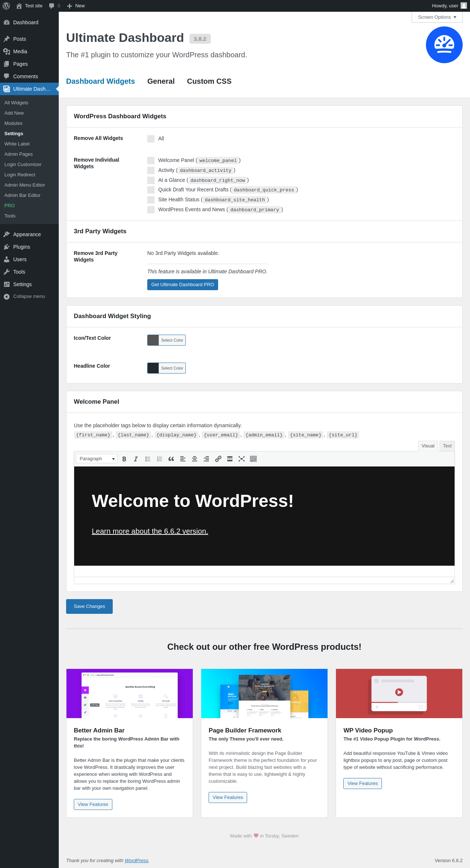Toggle fullscreen editor mode
This screenshot has width=470, height=868.
pyautogui.click(x=242, y=459)
